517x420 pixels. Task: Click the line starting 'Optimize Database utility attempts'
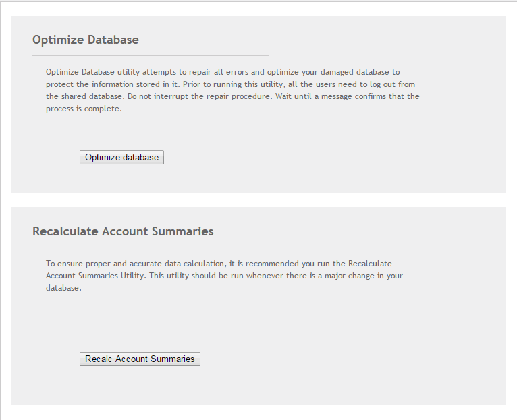click(223, 72)
